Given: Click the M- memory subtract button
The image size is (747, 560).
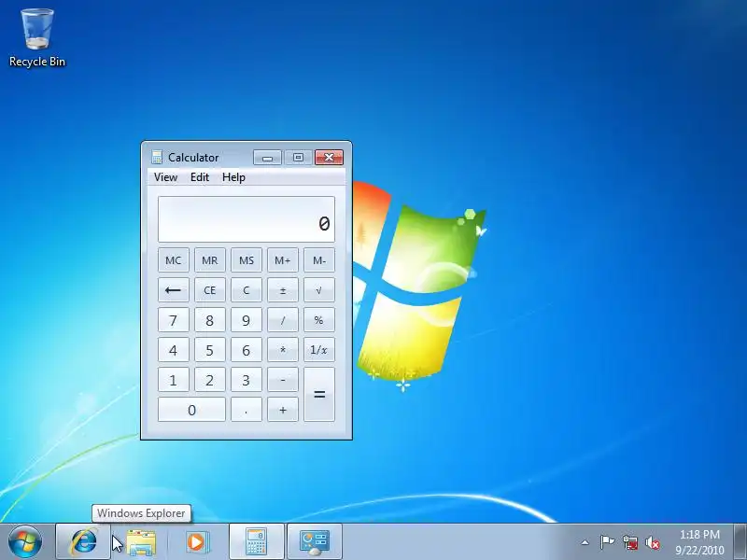Looking at the screenshot, I should pos(319,260).
